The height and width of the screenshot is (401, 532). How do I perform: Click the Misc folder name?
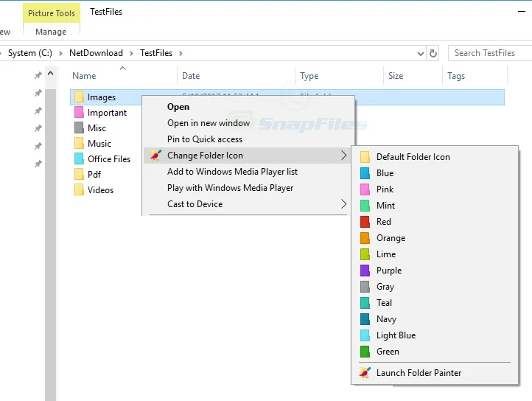pyautogui.click(x=97, y=128)
